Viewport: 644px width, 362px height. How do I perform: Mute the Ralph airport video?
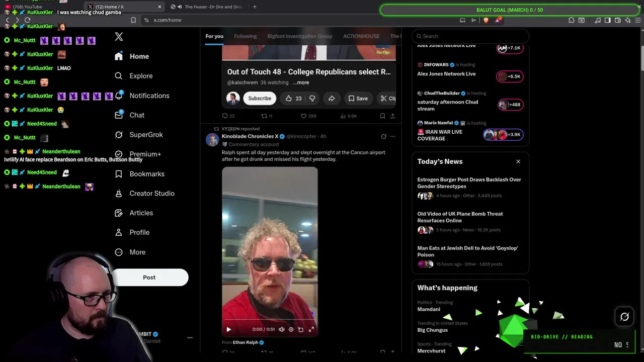(x=282, y=330)
